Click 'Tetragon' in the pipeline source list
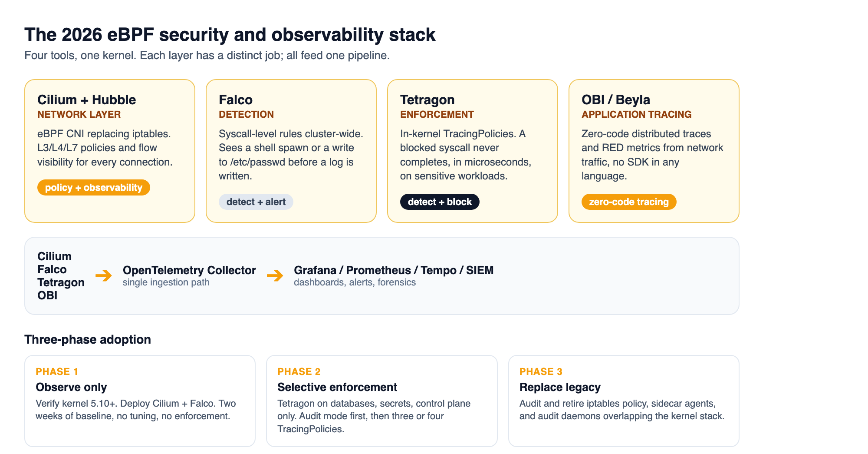Screen dimensions: 868x454 (x=61, y=282)
